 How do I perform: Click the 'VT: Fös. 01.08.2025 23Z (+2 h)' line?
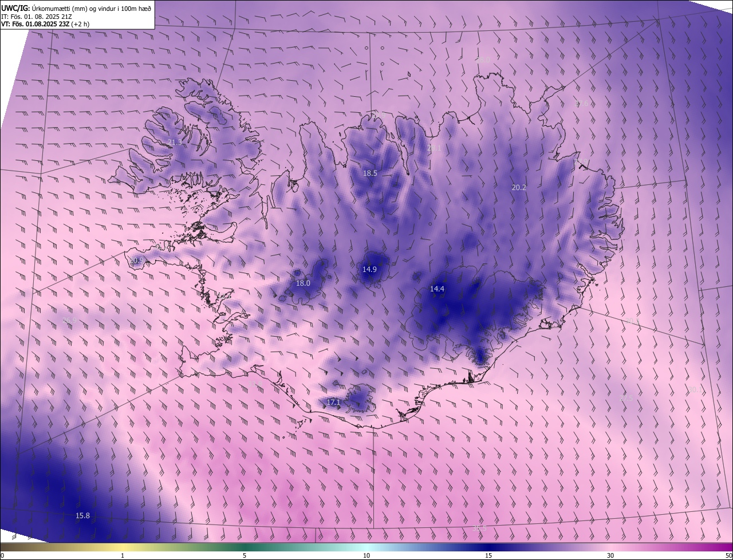[45, 24]
